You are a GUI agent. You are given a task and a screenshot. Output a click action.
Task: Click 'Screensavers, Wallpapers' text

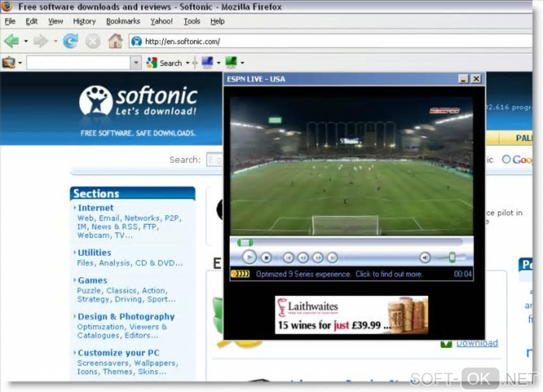[127, 363]
